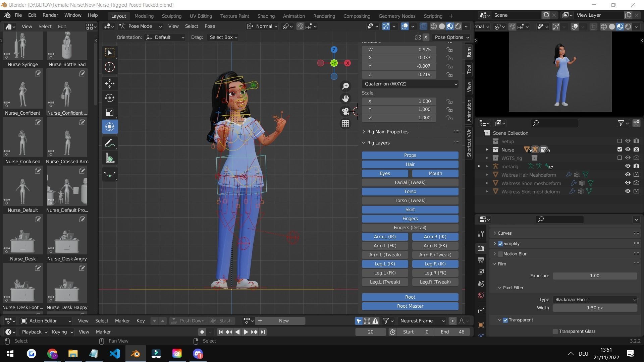Viewport: 644px width, 362px height.
Task: Hide the metarig object in viewport
Action: (628, 166)
